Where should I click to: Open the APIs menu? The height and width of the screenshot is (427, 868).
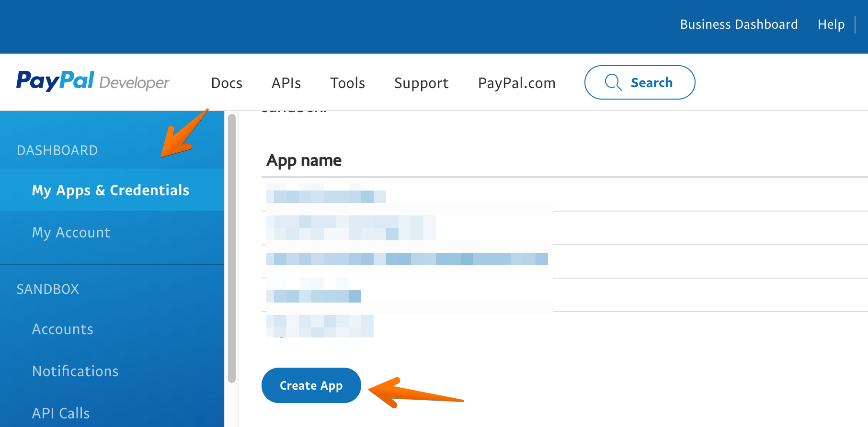[x=286, y=83]
